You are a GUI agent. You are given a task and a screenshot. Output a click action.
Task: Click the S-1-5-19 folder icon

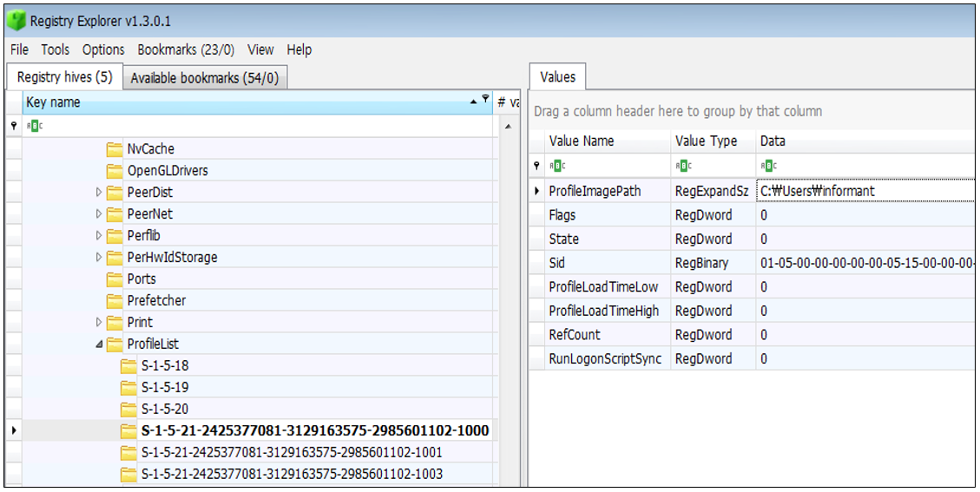[128, 388]
